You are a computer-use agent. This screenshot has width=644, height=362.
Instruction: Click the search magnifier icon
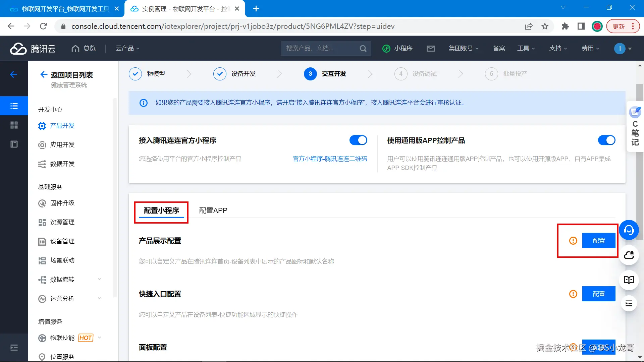pos(363,49)
